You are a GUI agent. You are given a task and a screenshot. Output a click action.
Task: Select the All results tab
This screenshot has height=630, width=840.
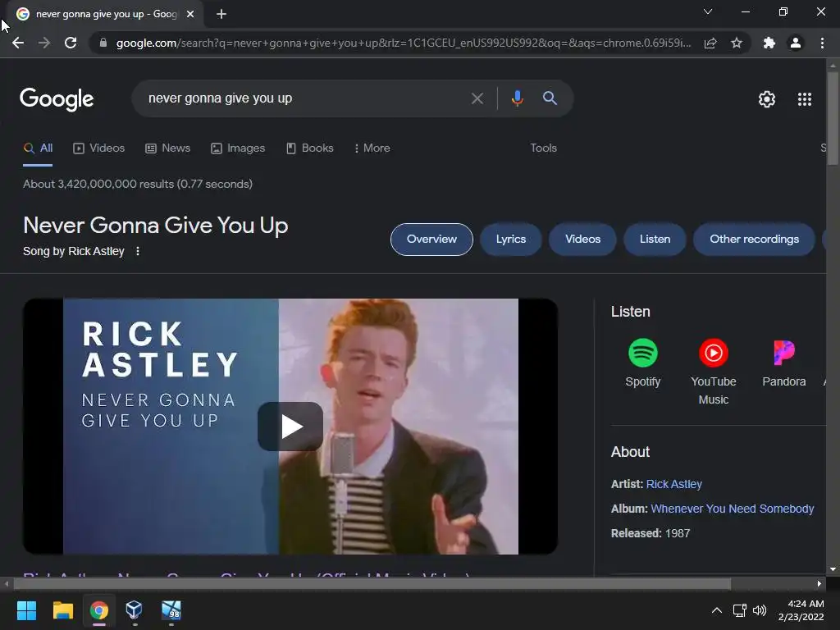point(38,148)
